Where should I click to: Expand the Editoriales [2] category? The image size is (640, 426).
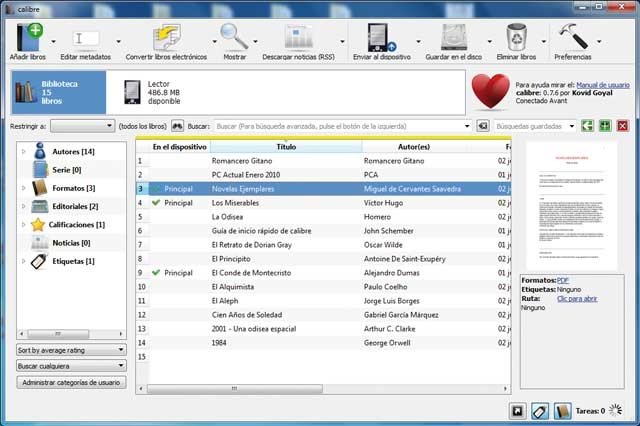23,206
